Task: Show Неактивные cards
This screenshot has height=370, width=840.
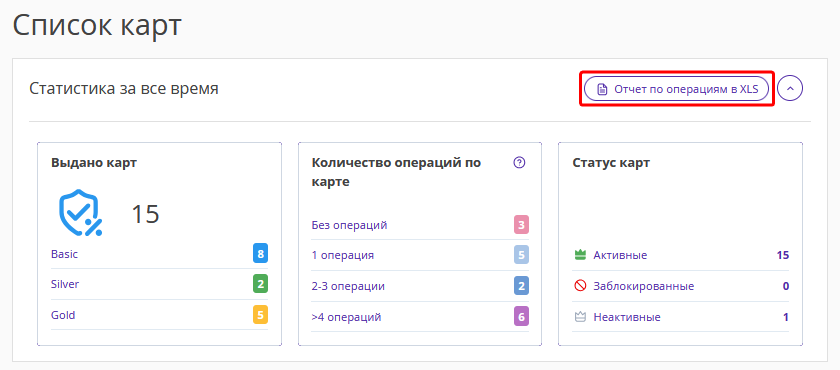Action: coord(627,317)
